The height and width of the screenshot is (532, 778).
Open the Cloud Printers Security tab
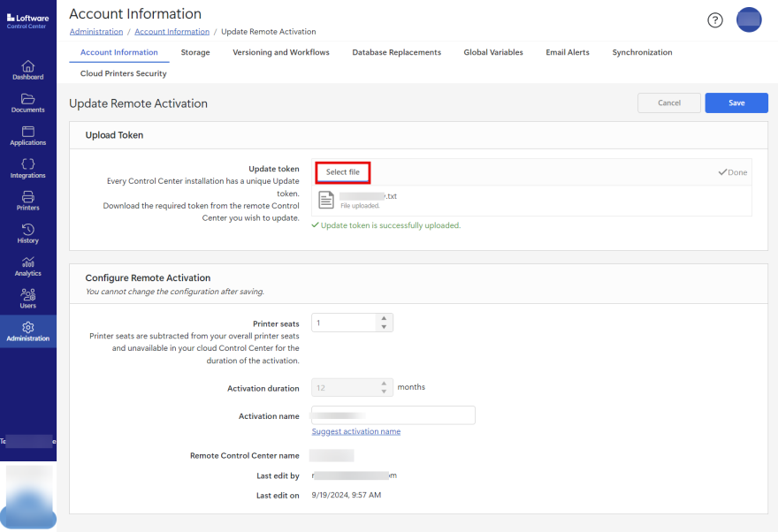tap(123, 73)
